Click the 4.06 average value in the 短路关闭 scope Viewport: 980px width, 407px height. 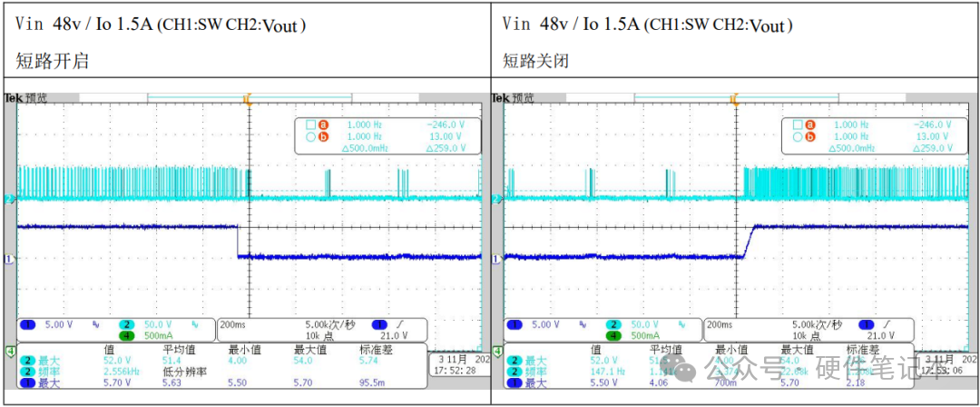point(660,382)
